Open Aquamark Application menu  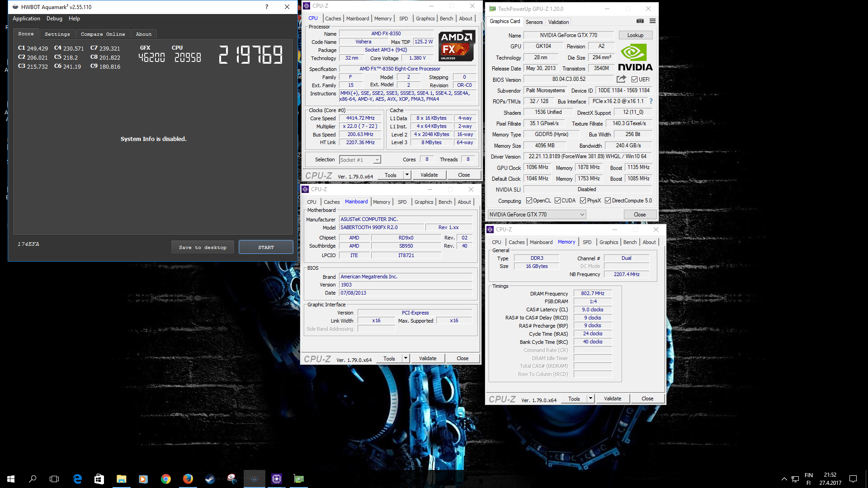point(26,19)
